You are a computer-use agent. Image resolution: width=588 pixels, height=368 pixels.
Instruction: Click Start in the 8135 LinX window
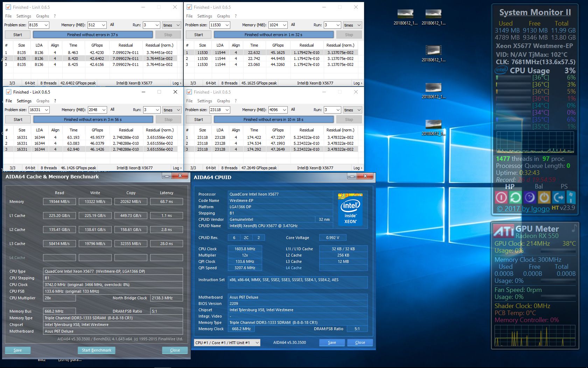click(17, 35)
